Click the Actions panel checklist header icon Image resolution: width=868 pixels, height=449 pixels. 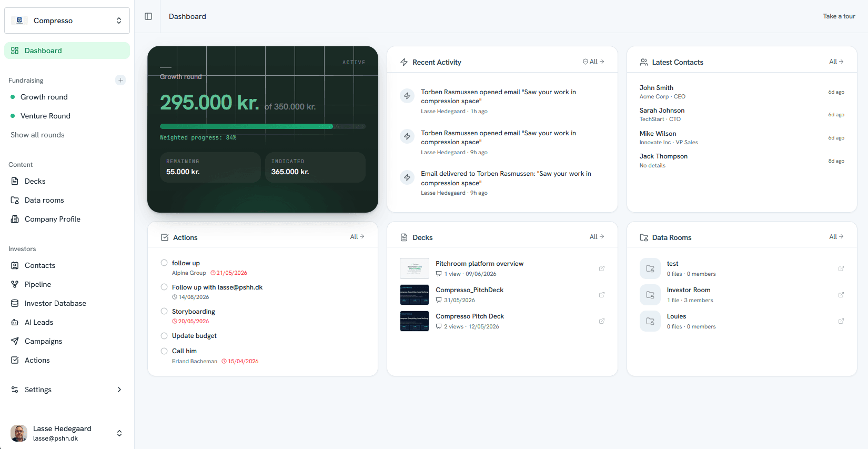click(165, 237)
